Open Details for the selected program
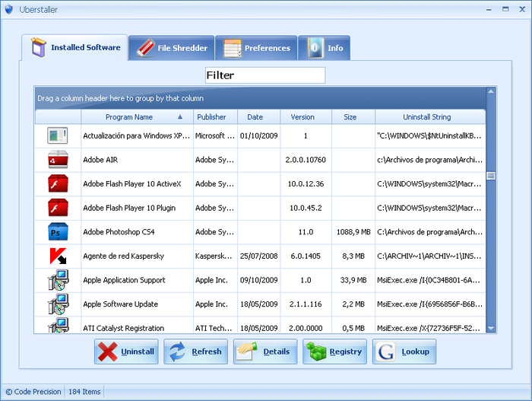The image size is (532, 401). (265, 352)
